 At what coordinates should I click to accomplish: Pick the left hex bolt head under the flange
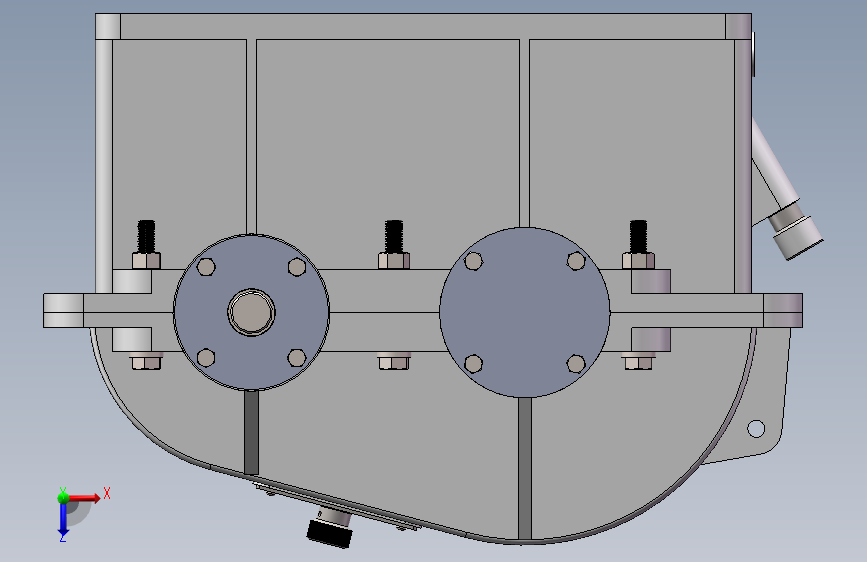tap(146, 361)
